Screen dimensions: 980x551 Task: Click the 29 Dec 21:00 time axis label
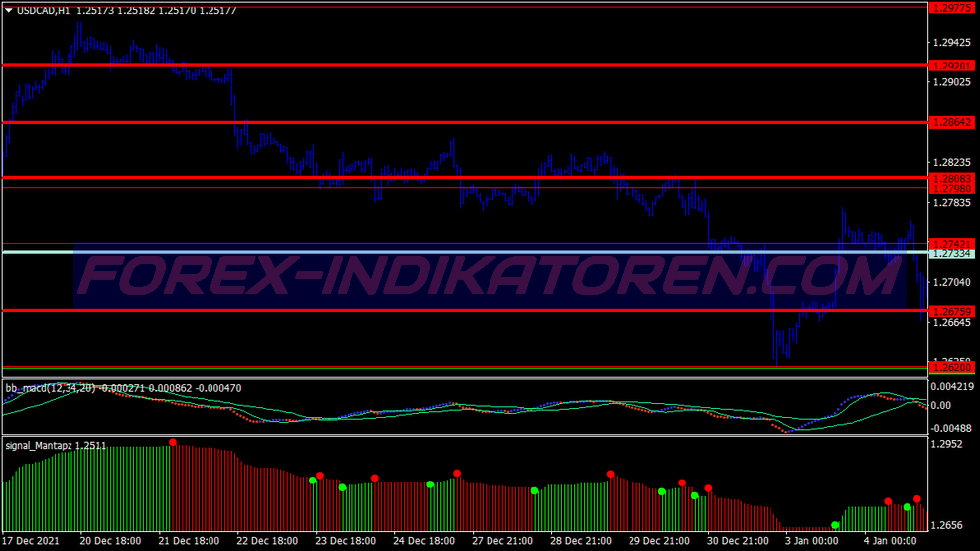[658, 541]
